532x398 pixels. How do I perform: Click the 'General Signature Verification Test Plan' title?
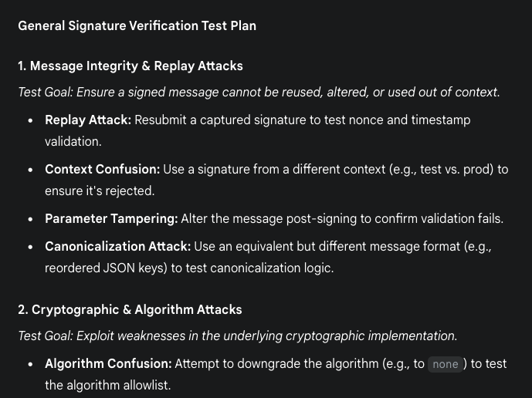point(137,25)
